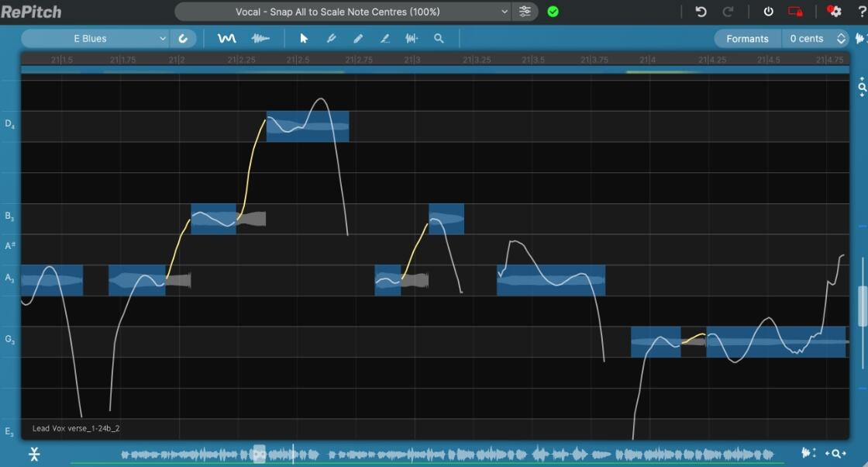The width and height of the screenshot is (868, 467).
Task: Select the long A3 note after 21|3.25
Action: [551, 280]
